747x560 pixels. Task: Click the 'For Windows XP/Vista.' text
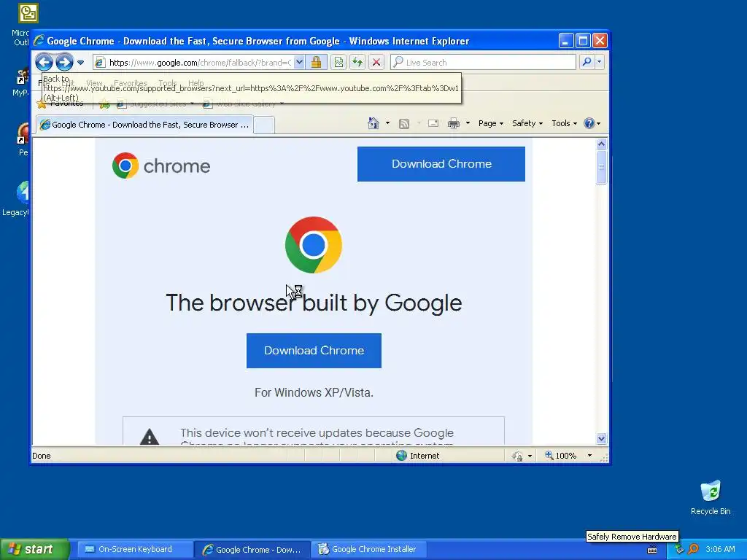314,392
